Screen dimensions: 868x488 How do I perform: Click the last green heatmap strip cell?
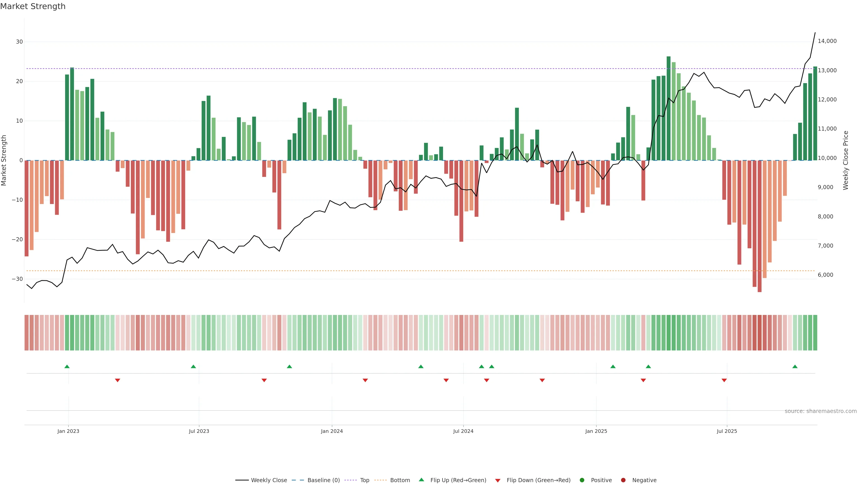point(815,333)
